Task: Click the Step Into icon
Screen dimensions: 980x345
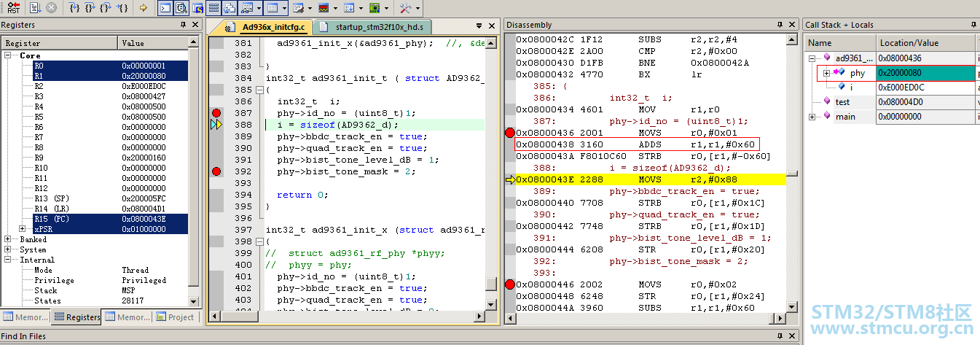Action: point(74,8)
